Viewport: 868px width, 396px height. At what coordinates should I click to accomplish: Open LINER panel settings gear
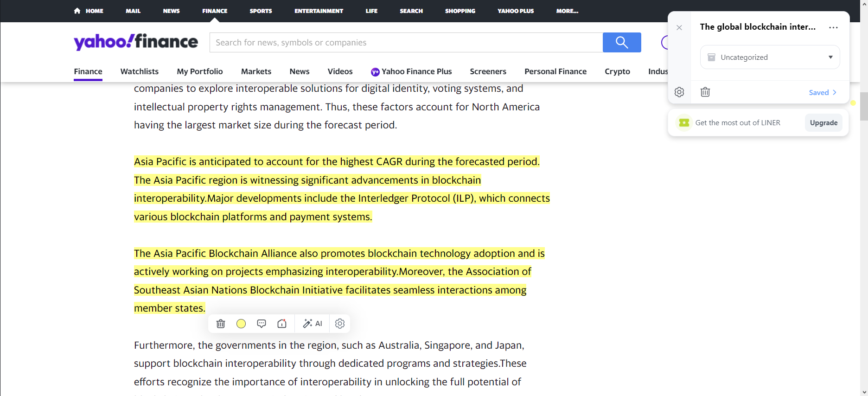coord(679,92)
